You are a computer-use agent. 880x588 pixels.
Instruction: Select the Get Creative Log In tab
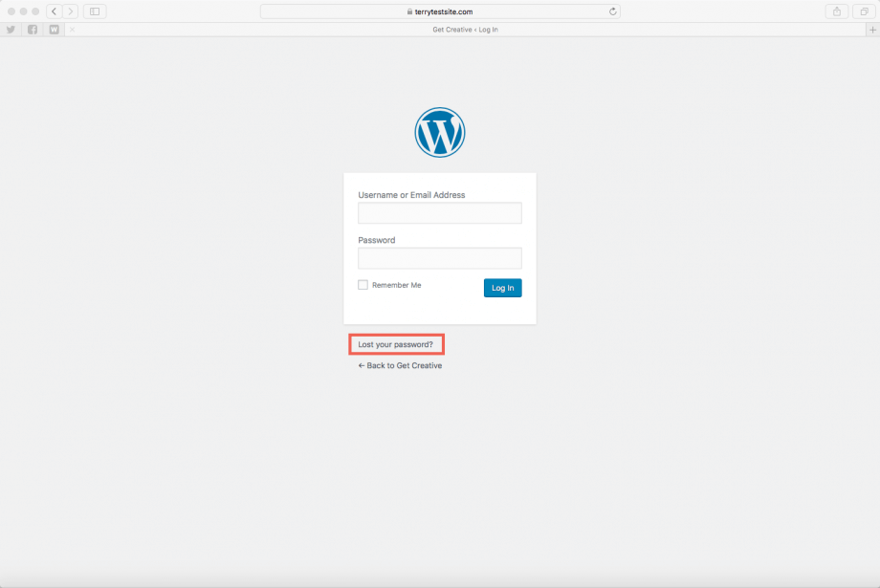coord(465,30)
